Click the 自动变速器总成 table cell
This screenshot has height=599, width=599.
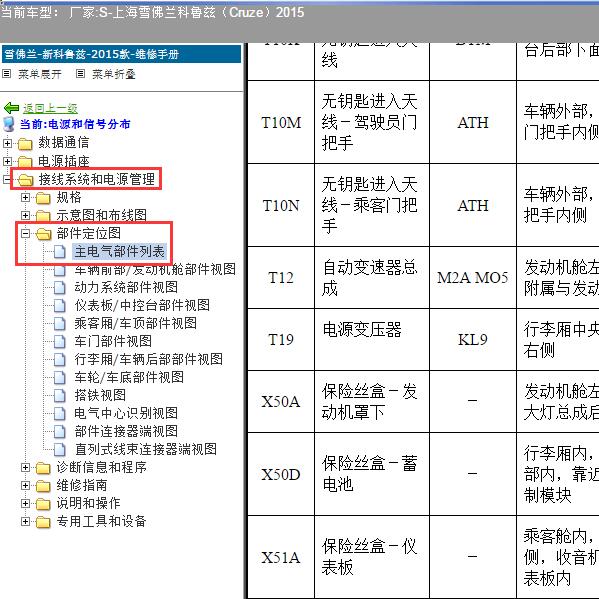pos(372,277)
